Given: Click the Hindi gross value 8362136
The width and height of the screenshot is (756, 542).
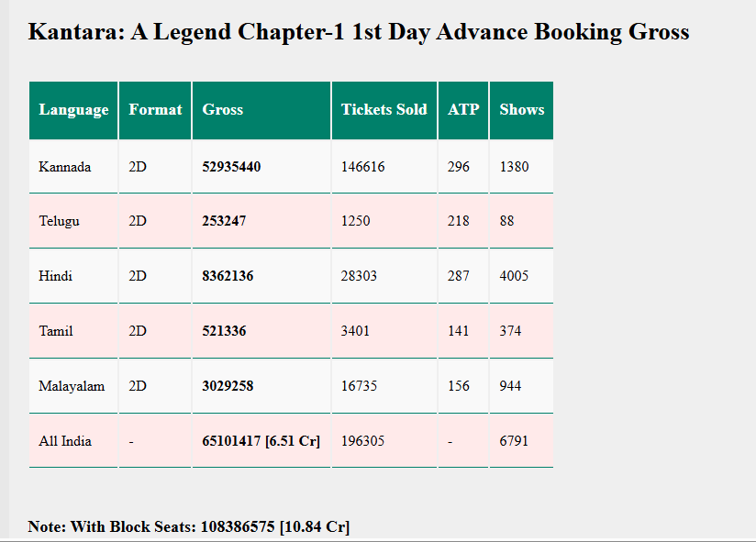Looking at the screenshot, I should pos(228,276).
